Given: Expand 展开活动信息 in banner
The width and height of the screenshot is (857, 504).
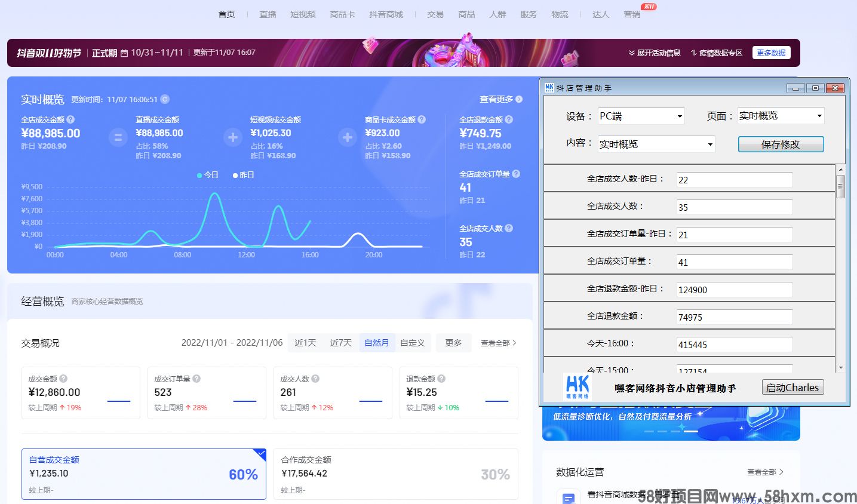Looking at the screenshot, I should click(655, 53).
